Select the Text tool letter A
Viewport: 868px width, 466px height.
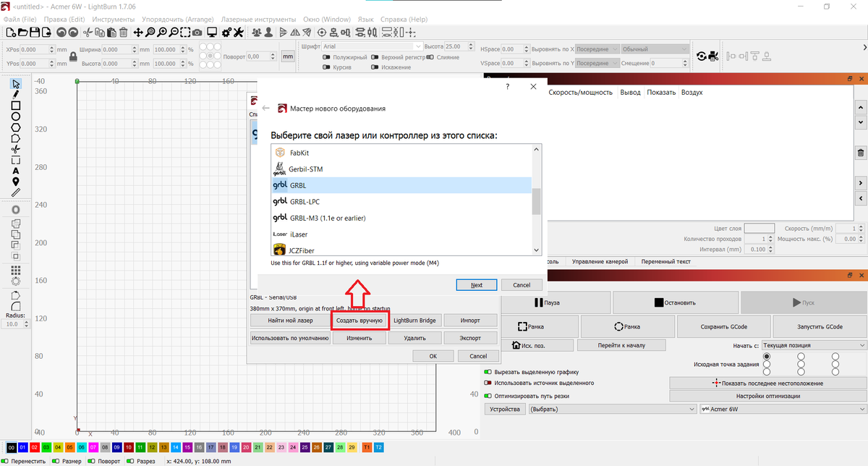15,171
